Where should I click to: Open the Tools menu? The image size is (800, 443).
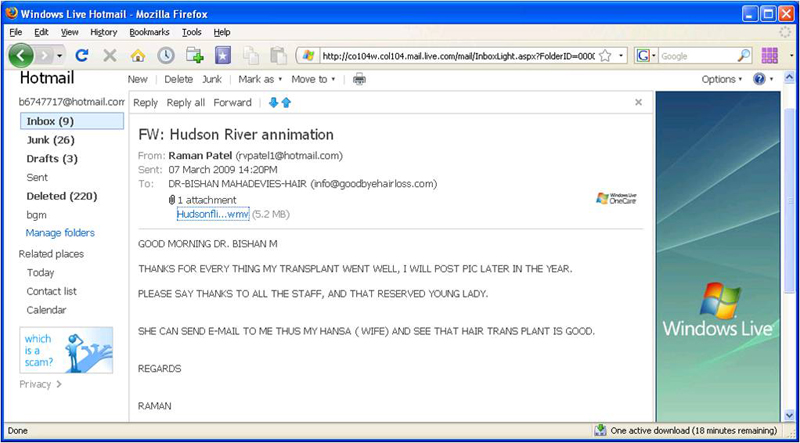(x=191, y=32)
